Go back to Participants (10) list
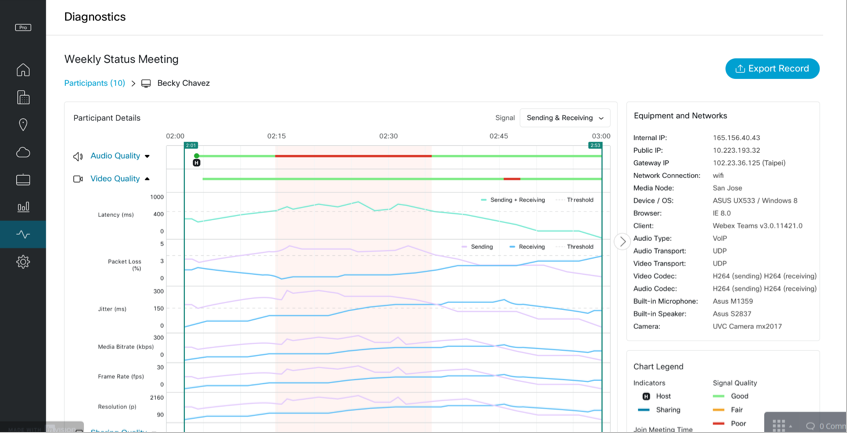 pos(95,83)
